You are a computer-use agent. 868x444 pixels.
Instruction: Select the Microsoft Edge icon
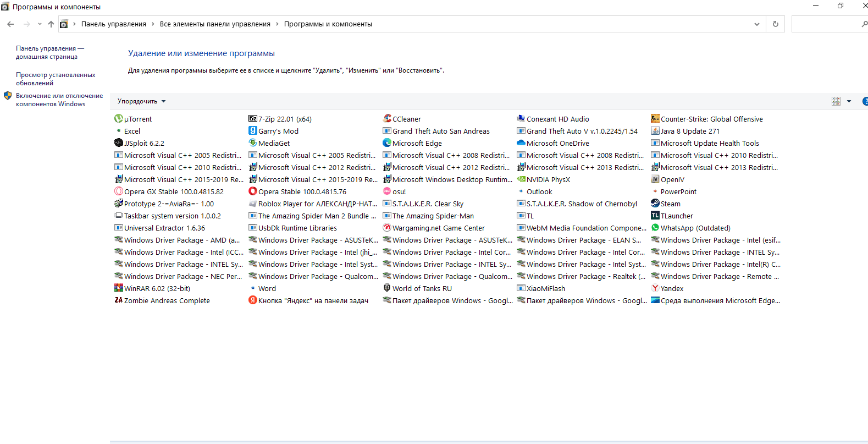[386, 142]
